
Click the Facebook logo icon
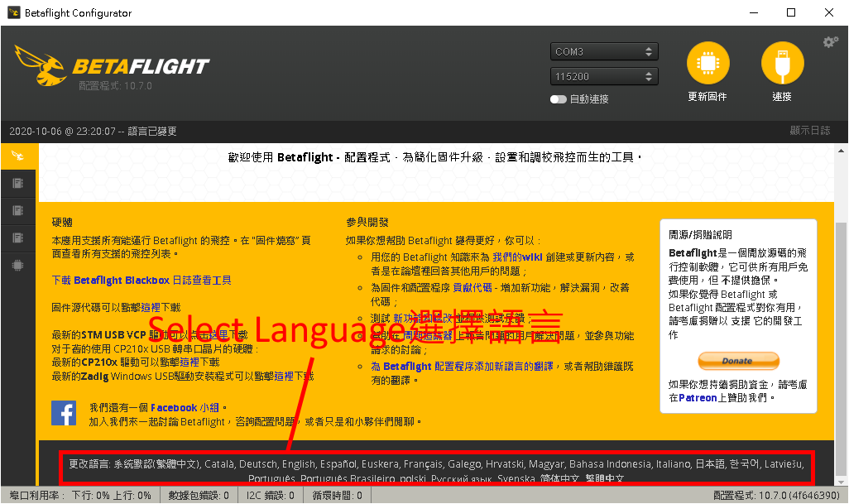(64, 413)
